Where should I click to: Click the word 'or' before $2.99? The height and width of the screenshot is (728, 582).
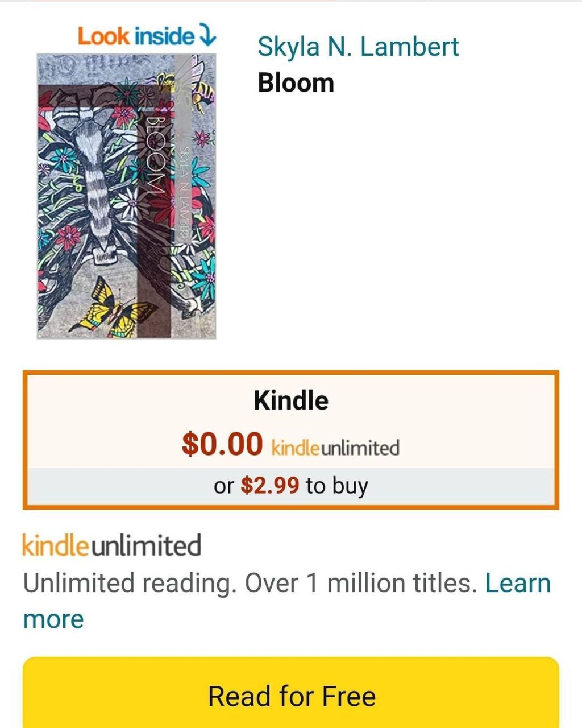click(x=223, y=486)
